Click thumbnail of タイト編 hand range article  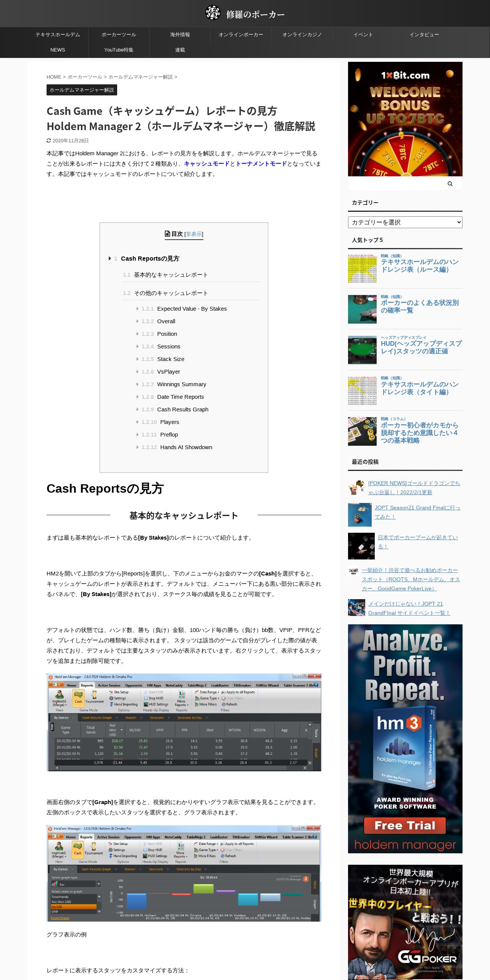[x=362, y=391]
